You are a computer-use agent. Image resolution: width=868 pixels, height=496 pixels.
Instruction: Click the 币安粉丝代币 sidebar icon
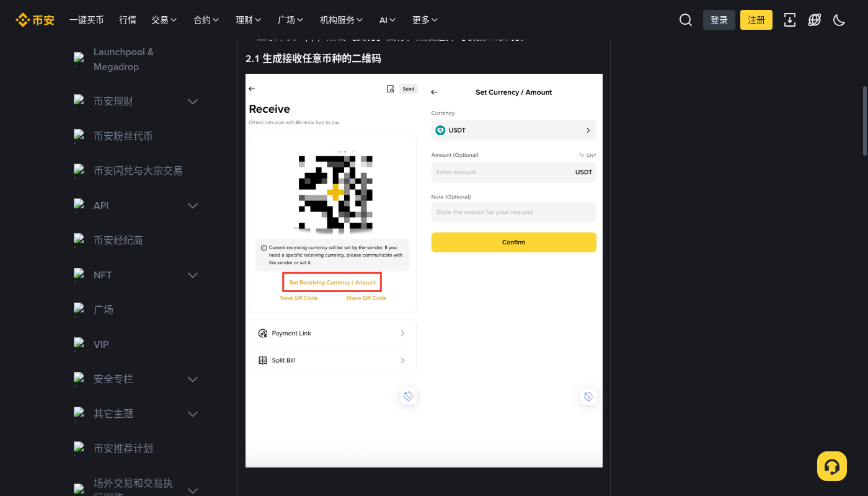tap(79, 136)
